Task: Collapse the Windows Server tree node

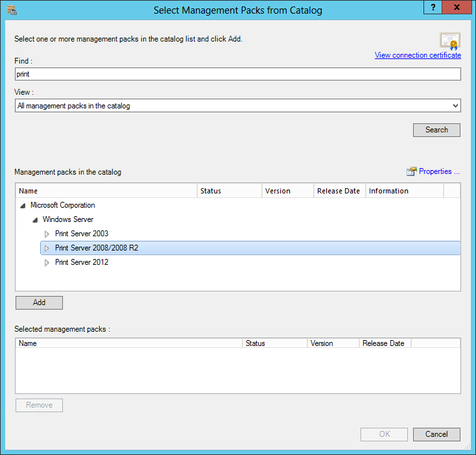Action: (35, 220)
